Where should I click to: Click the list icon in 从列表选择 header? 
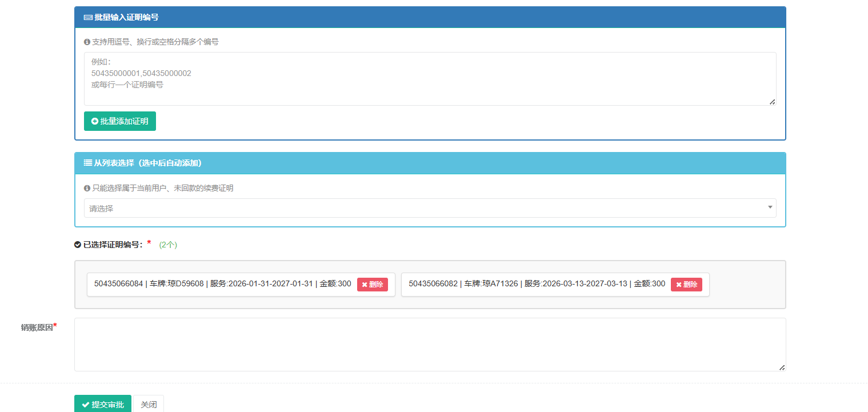[88, 163]
